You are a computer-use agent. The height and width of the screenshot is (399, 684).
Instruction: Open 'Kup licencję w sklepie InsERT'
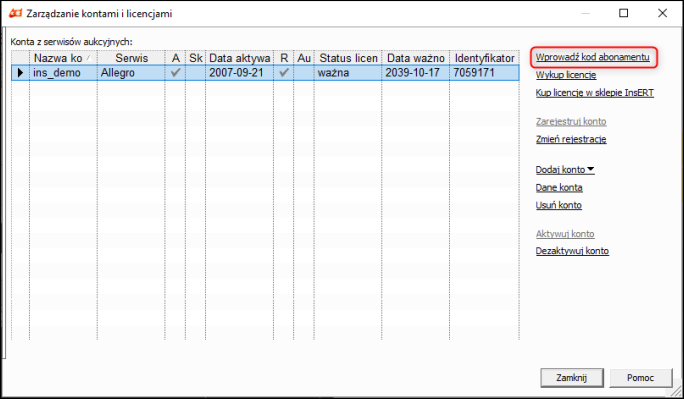tap(595, 93)
